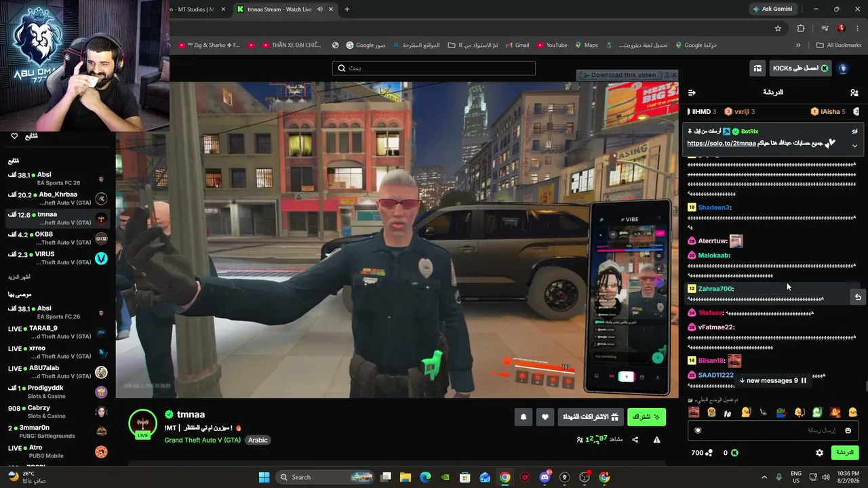Click the get KICKs button
Screen dimensions: 868x488
pos(800,68)
